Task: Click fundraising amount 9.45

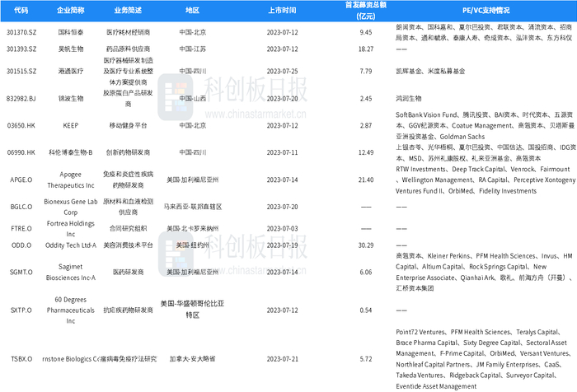Action: [366, 32]
